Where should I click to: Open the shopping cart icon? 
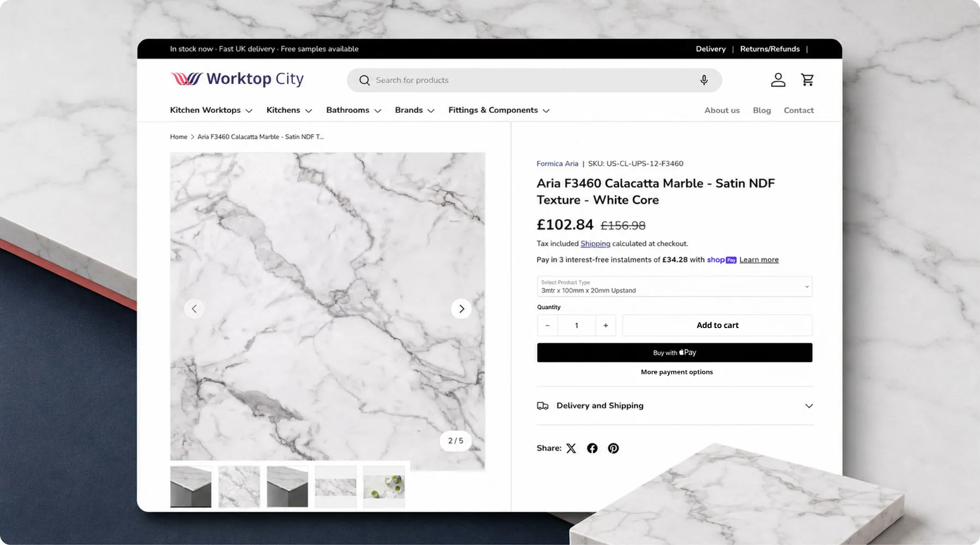point(807,80)
